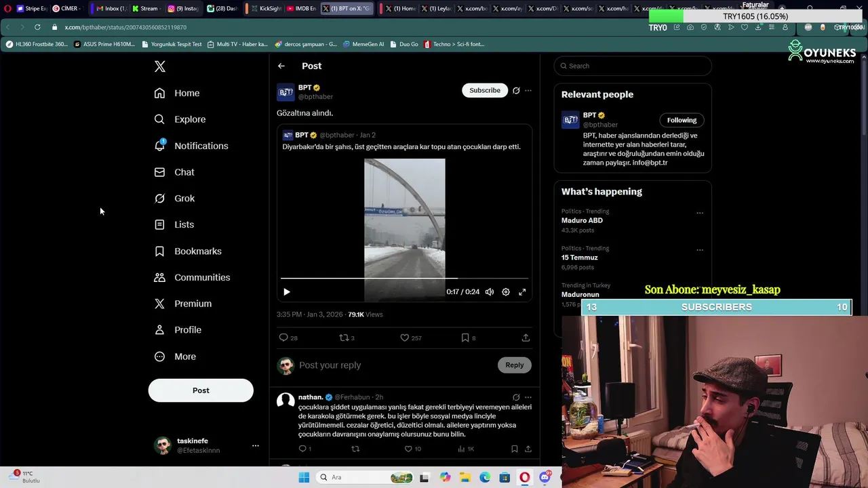Viewport: 868px width, 488px height.
Task: Play the quoted video
Action: click(287, 292)
